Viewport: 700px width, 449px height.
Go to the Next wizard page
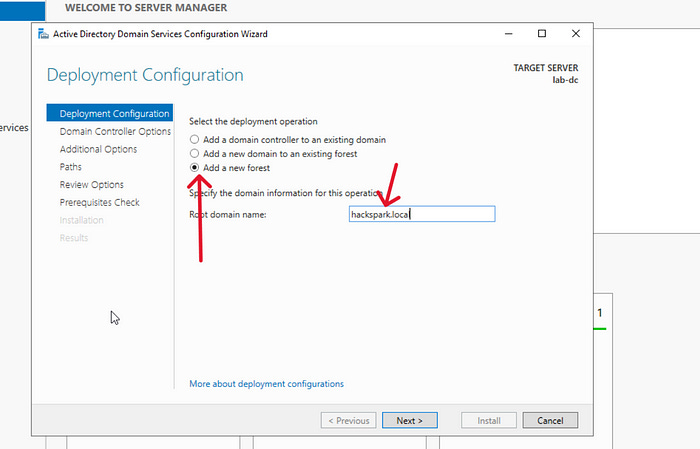pyautogui.click(x=410, y=420)
